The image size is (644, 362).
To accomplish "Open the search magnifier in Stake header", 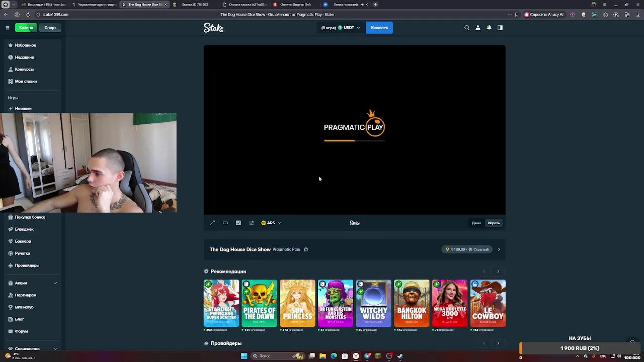I will (x=467, y=28).
